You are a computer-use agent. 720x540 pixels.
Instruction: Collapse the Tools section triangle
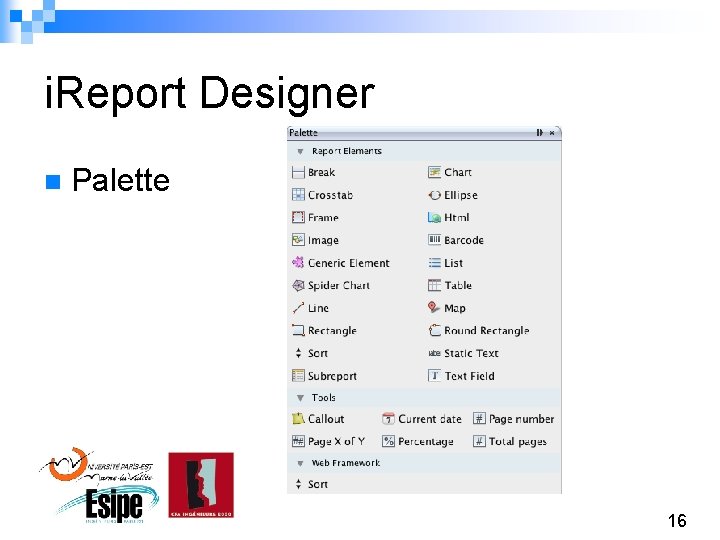point(300,398)
